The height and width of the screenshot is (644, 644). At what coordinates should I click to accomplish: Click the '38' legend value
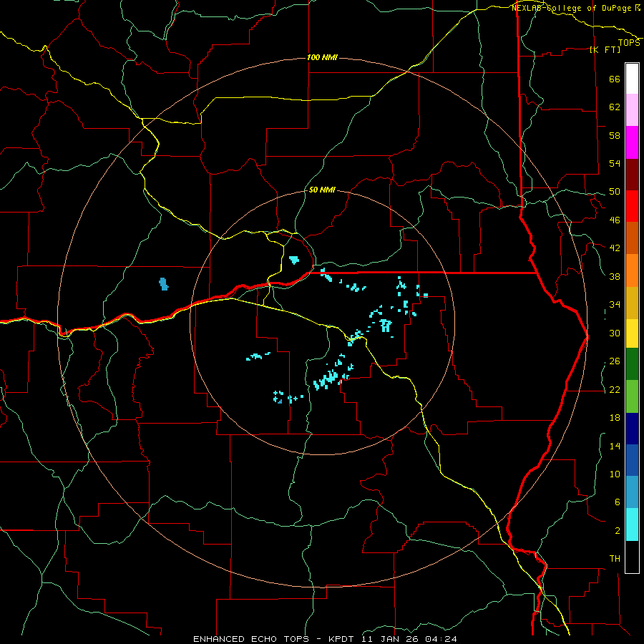[615, 277]
